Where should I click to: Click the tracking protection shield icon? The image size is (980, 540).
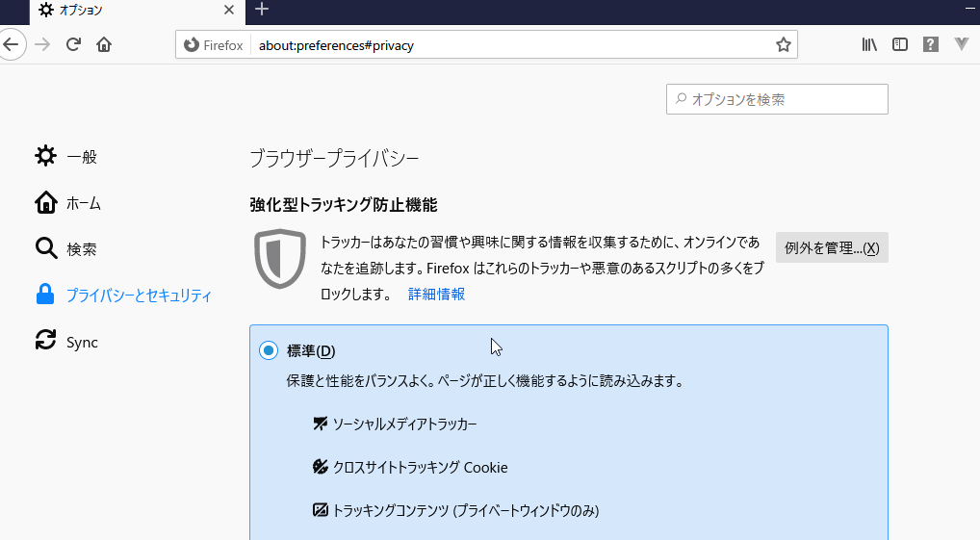point(280,259)
